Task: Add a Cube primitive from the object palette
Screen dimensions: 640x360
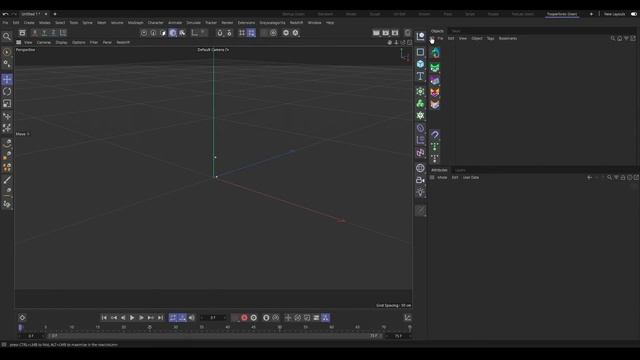Action: [x=420, y=64]
